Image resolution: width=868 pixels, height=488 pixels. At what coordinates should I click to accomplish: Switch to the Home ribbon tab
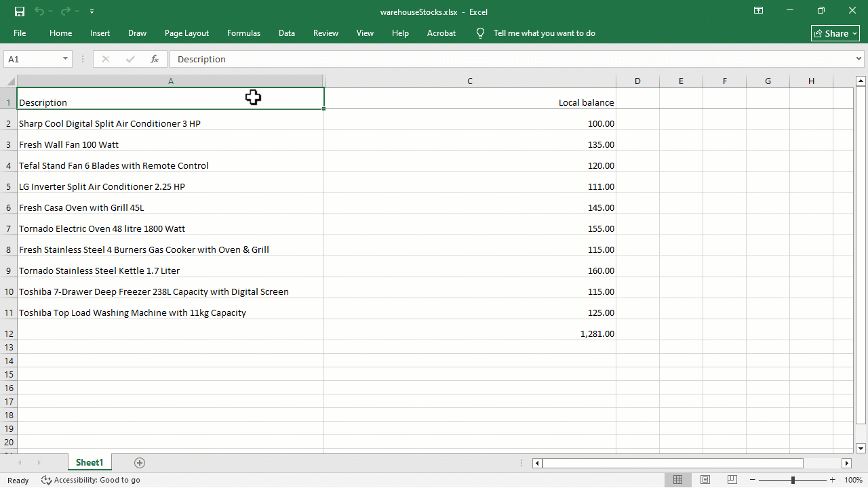point(60,33)
